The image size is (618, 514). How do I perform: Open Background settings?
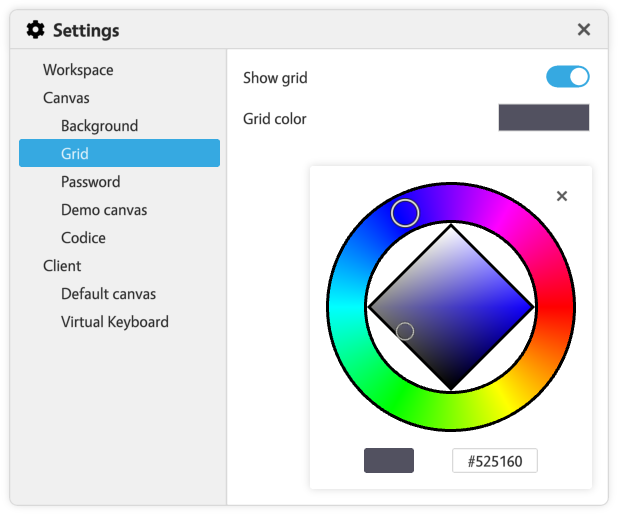click(x=99, y=126)
